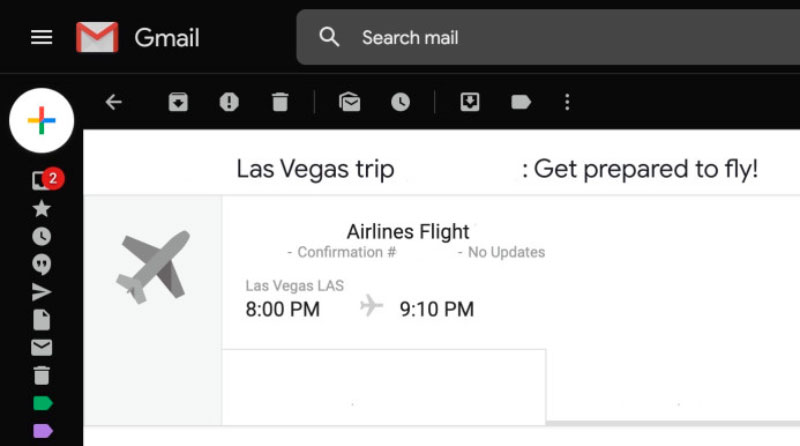Open Starred messages in sidebar
The height and width of the screenshot is (446, 800).
41,208
